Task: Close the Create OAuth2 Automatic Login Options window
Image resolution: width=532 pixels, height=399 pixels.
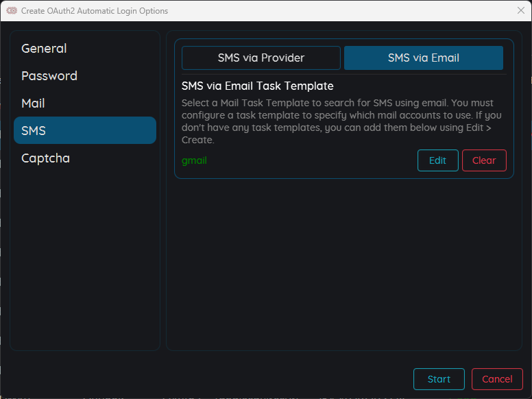Action: coord(520,11)
